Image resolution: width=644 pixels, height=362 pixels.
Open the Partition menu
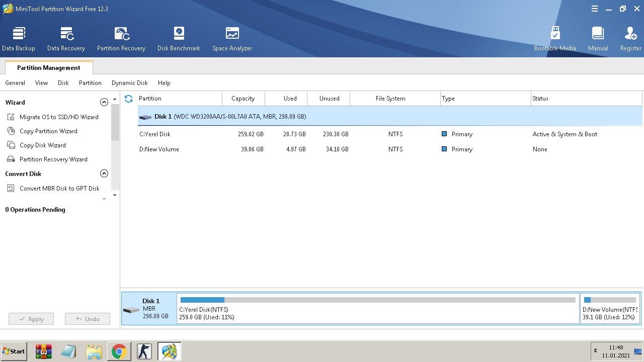[90, 83]
